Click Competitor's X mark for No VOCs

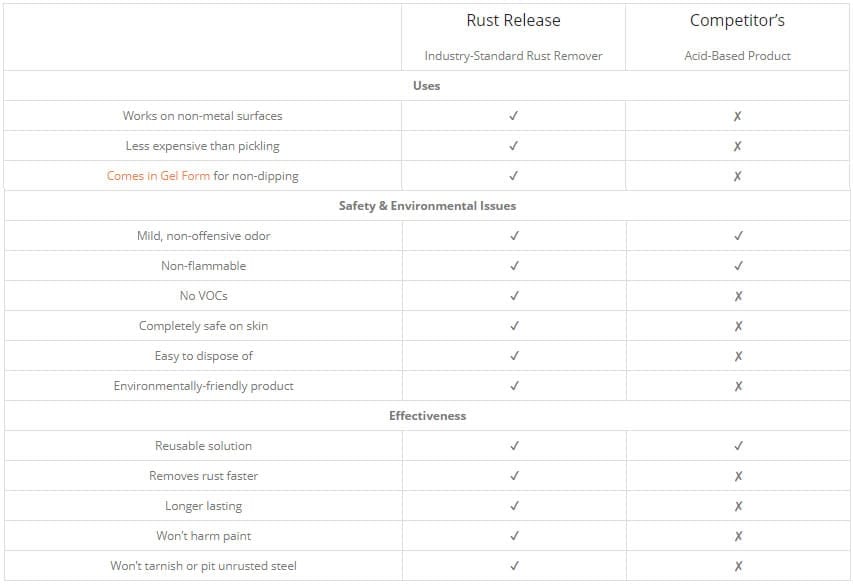[738, 296]
